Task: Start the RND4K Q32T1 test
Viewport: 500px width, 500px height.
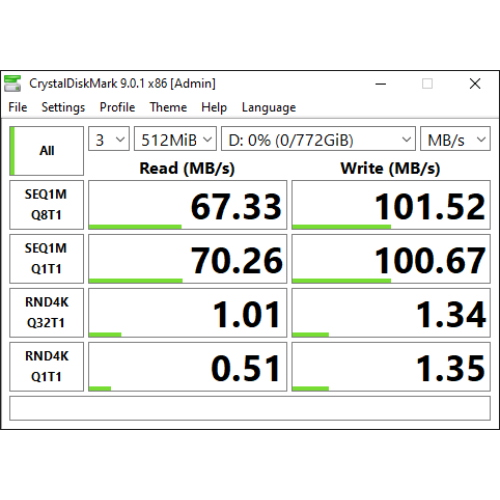Action: click(46, 313)
